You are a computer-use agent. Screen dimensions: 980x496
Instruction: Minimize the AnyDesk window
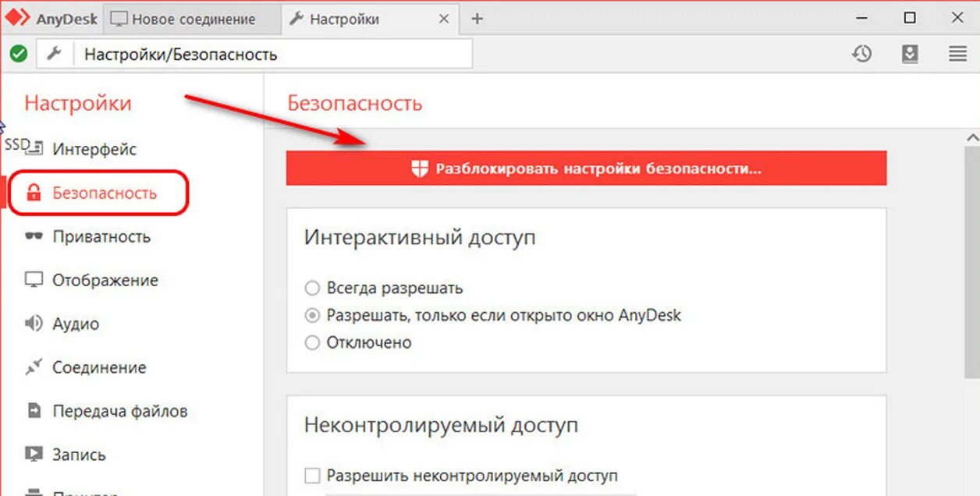pos(861,19)
